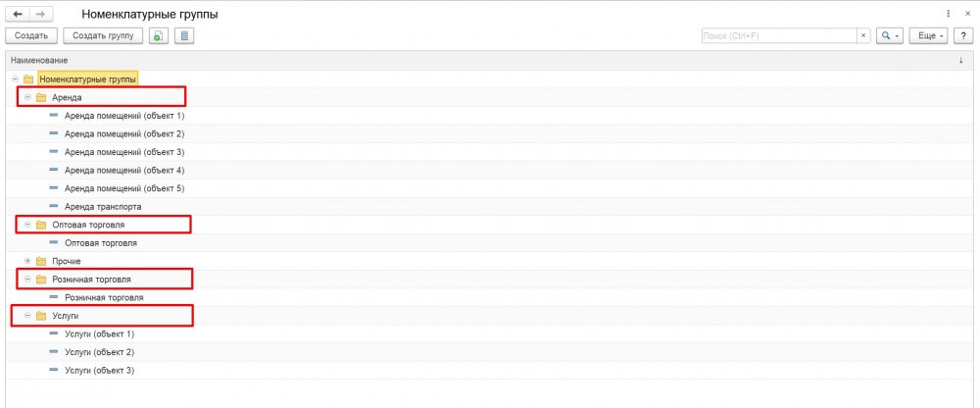This screenshot has height=408, width=980.
Task: Click the create-by-copy icon with green plus
Action: tap(158, 35)
